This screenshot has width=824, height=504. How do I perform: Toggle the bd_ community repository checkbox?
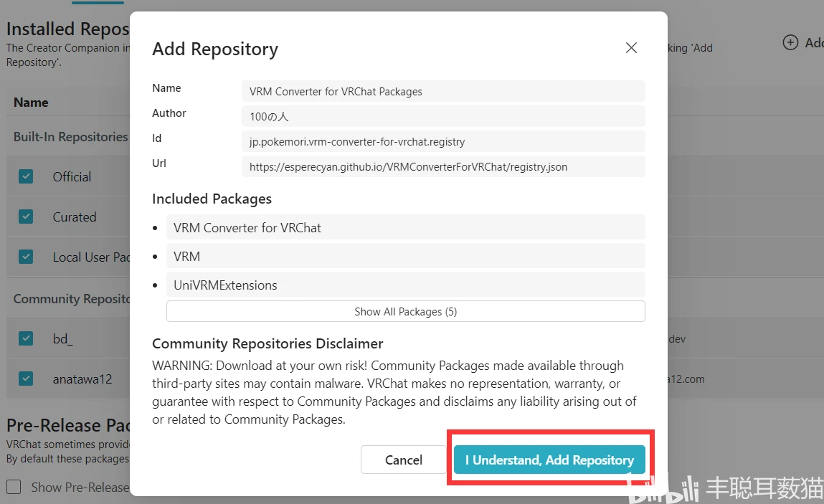[26, 338]
